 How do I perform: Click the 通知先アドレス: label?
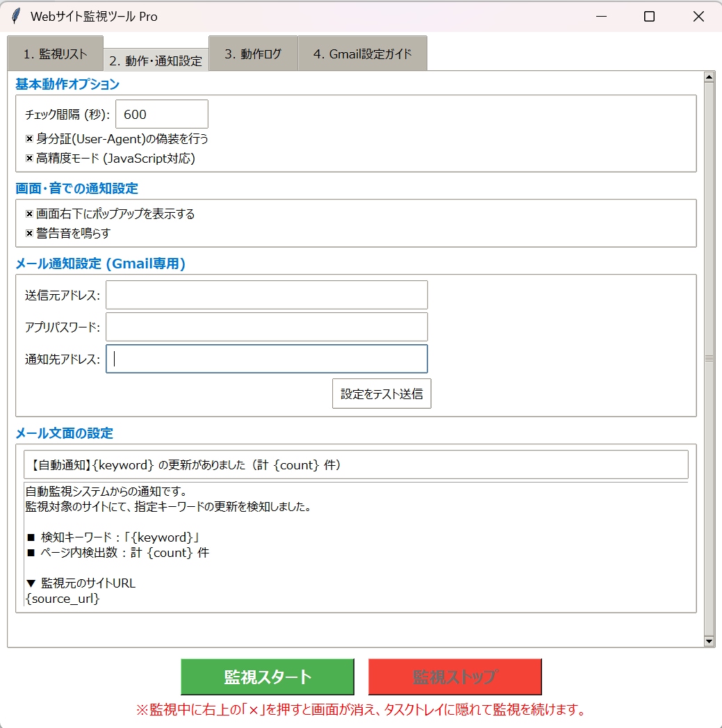(63, 359)
